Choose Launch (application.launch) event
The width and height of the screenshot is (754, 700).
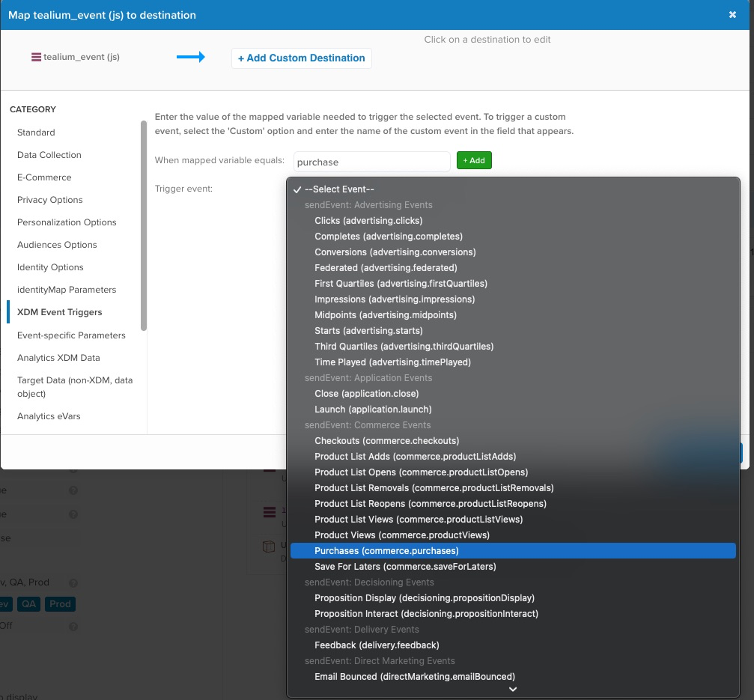(373, 410)
